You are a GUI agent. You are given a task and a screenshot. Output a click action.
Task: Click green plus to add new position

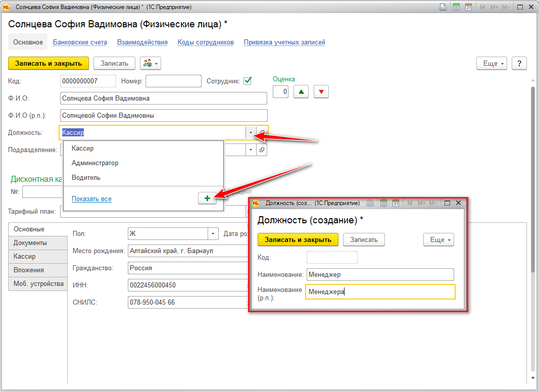click(207, 199)
